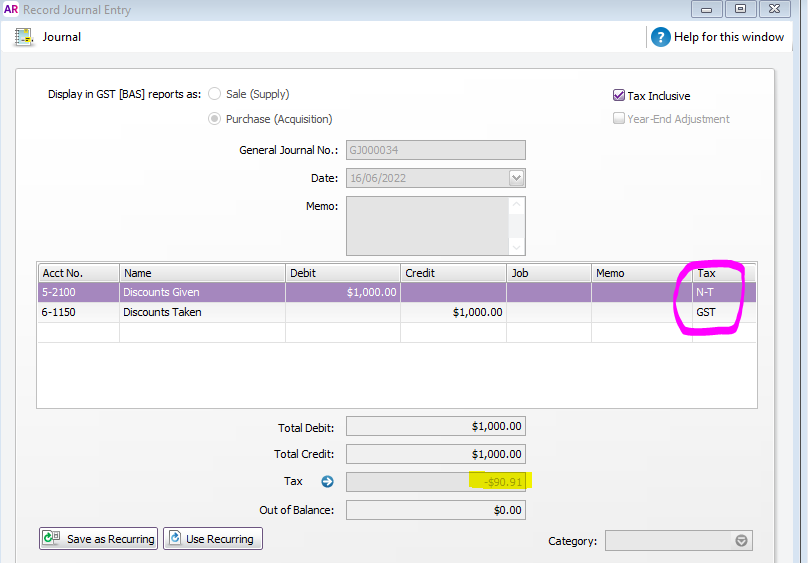The width and height of the screenshot is (808, 563).
Task: Click Save as Recurring button
Action: click(x=98, y=539)
